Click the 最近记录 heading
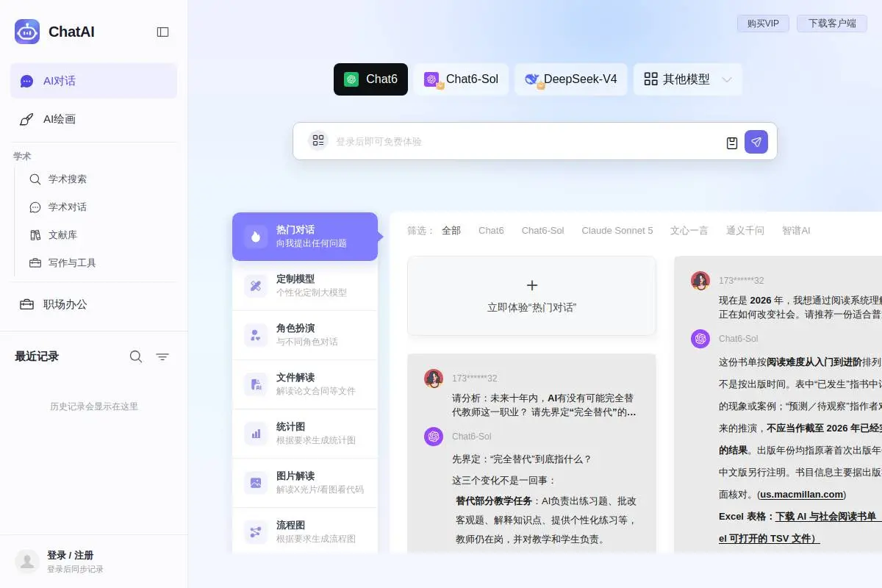The width and height of the screenshot is (882, 588). 37,356
